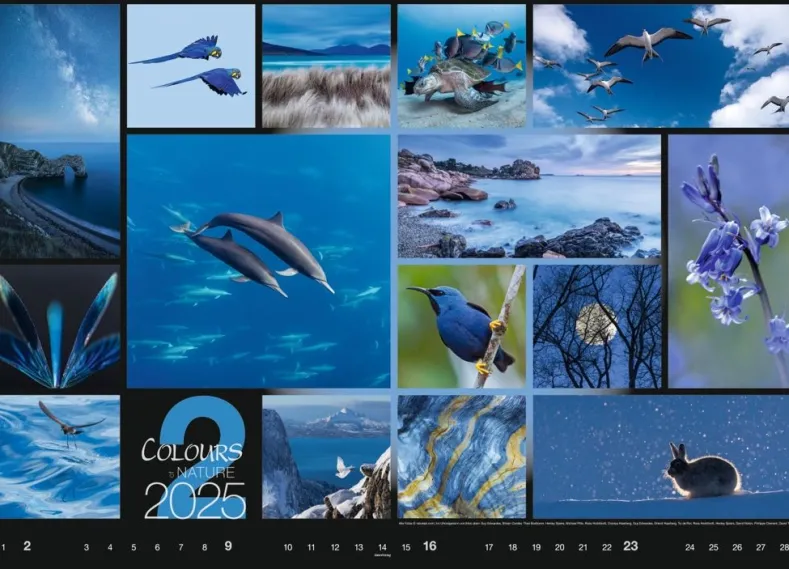Open the two blue macaws flying photo
Screen dimensions: 789x569
191,66
